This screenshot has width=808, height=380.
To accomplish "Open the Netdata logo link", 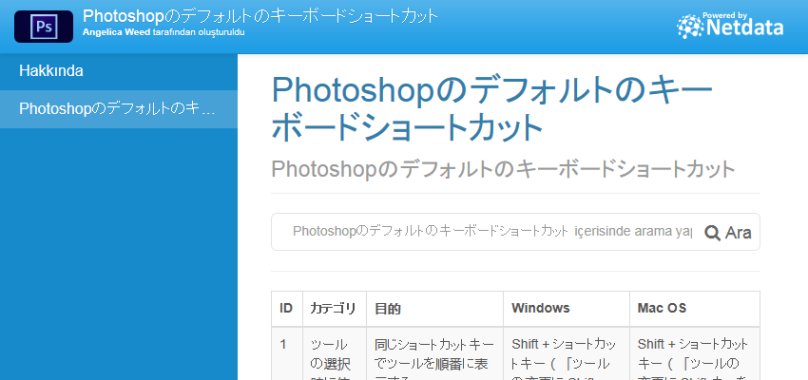I will 730,25.
